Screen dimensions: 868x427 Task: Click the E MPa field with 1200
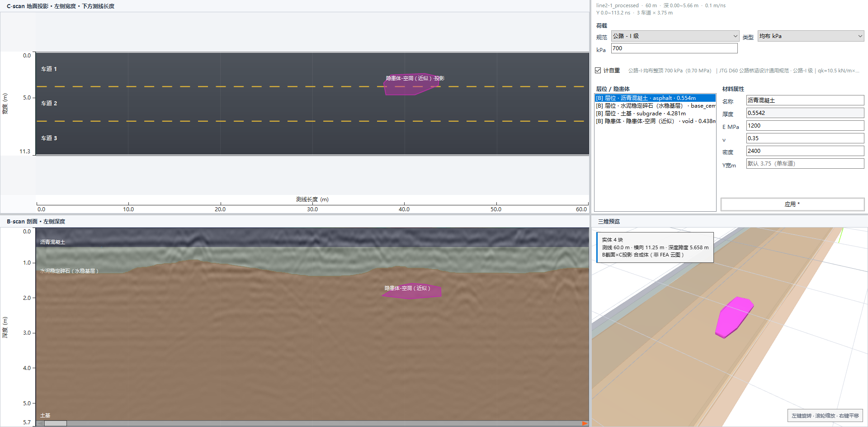(805, 126)
